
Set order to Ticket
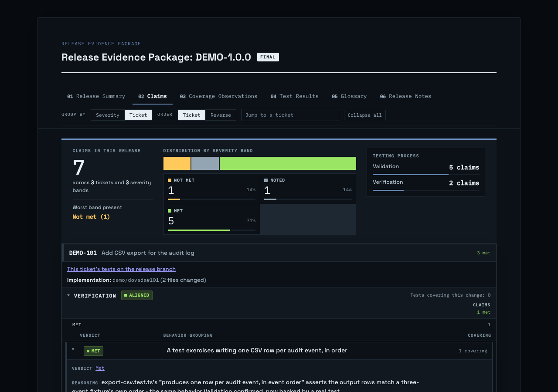coord(191,115)
